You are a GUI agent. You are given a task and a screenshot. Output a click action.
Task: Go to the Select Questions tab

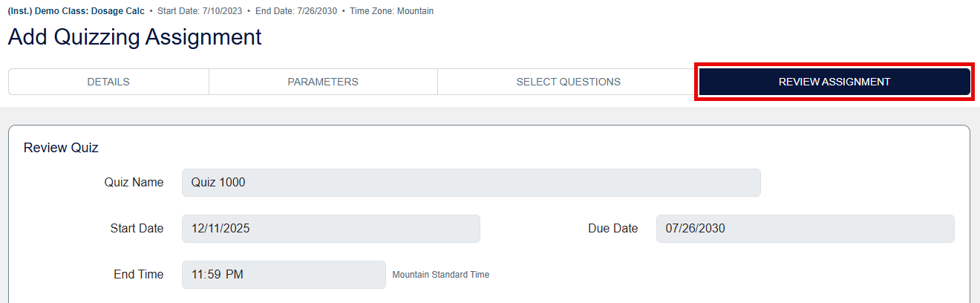click(568, 82)
